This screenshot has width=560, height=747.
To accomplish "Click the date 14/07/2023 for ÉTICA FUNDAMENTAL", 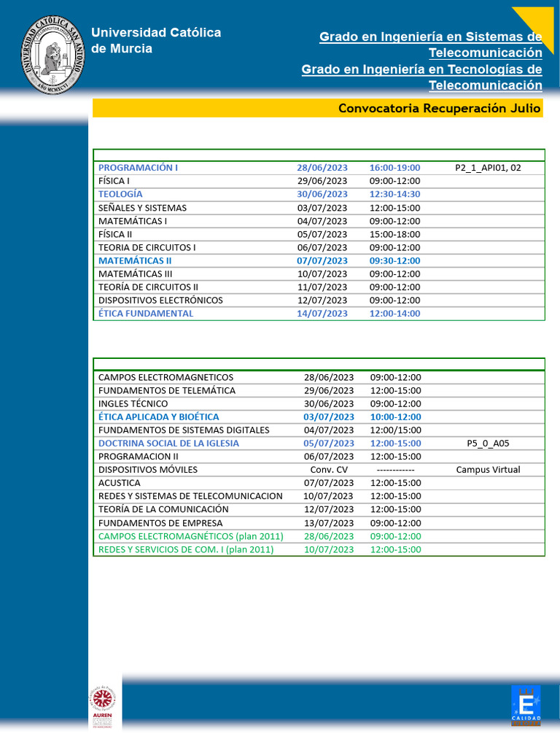I will coord(322,314).
